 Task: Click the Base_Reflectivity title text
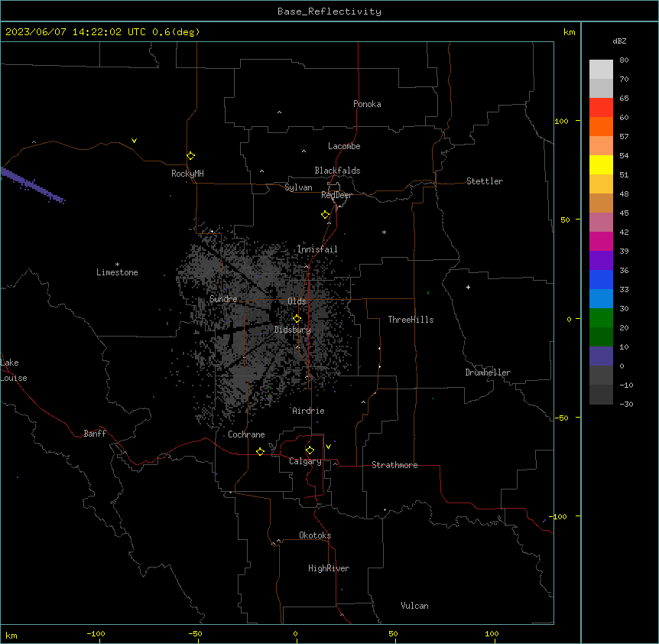click(329, 11)
